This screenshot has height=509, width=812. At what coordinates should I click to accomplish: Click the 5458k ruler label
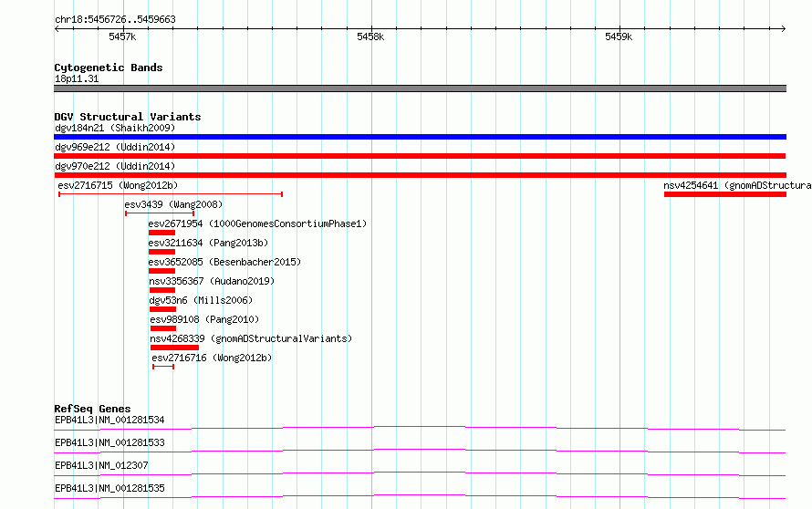coord(370,36)
